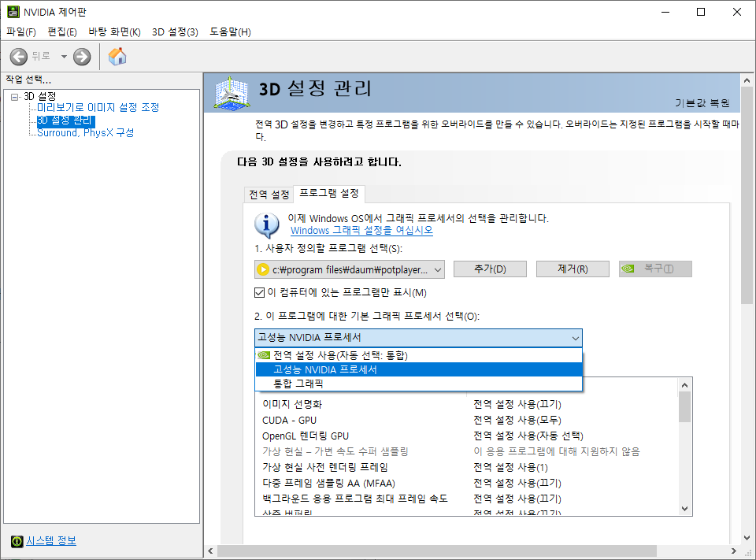This screenshot has width=756, height=560.
Task: Click the 제거(R) button
Action: click(573, 269)
